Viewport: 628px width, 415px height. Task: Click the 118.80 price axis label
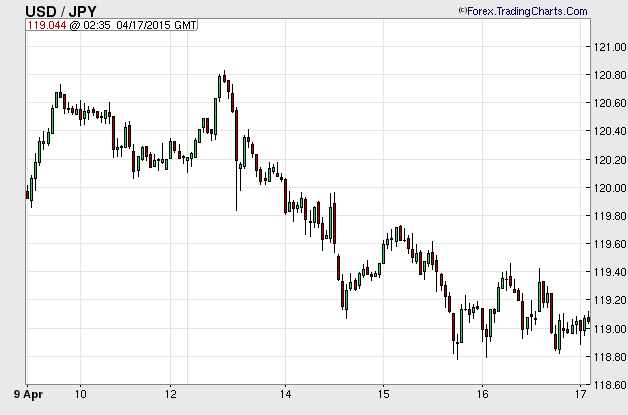pos(610,357)
